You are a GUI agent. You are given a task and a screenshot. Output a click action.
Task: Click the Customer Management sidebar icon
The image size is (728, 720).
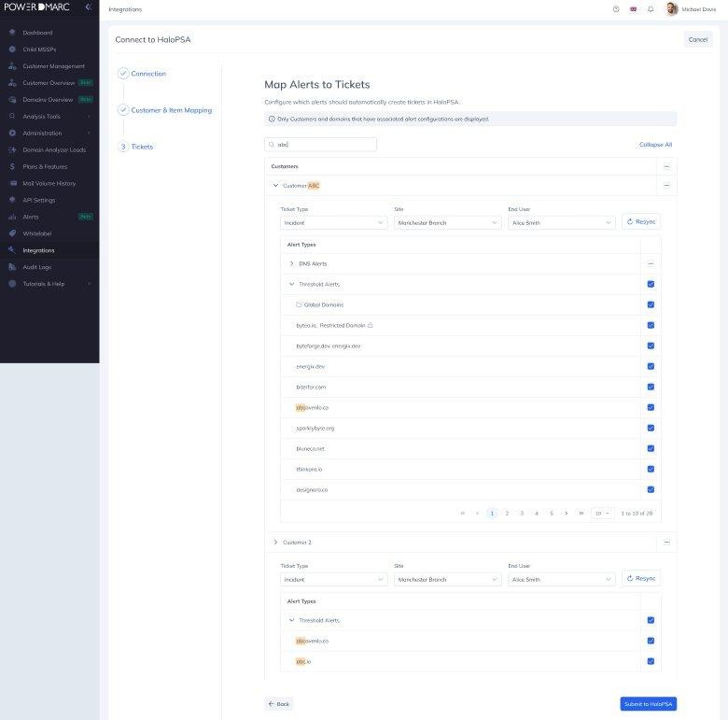(x=12, y=66)
